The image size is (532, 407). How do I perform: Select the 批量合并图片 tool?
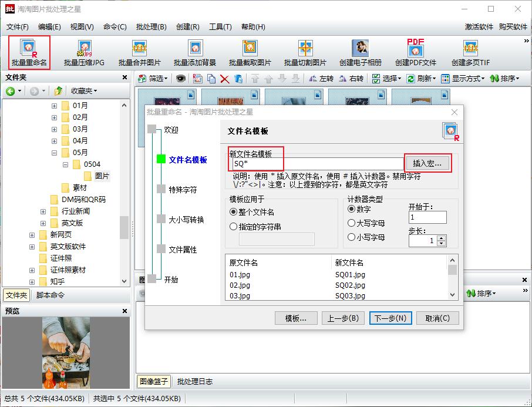click(139, 52)
